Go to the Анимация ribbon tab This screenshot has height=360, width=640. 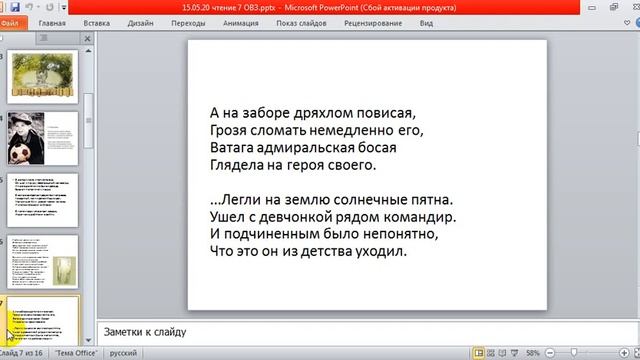coord(240,23)
